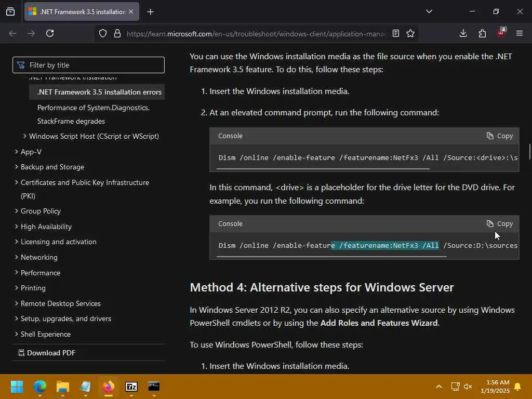Toggle Reader View for the page
Viewport: 532px width, 399px height.
pyautogui.click(x=395, y=33)
